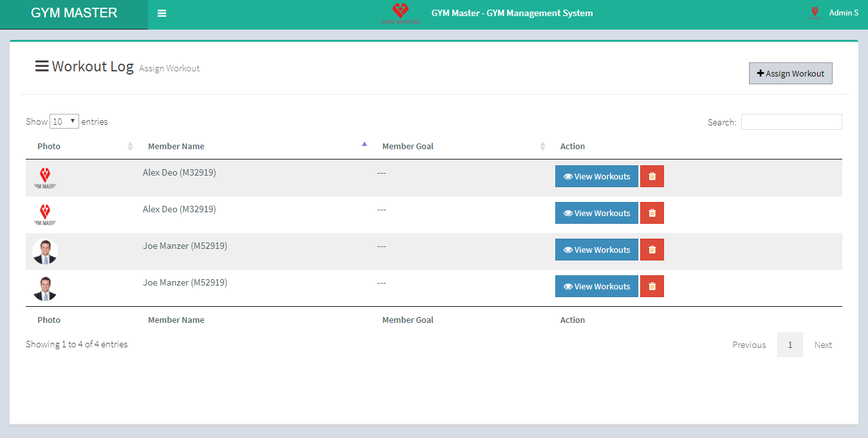The image size is (868, 438).
Task: Click the Assign Workout button
Action: pyautogui.click(x=790, y=73)
